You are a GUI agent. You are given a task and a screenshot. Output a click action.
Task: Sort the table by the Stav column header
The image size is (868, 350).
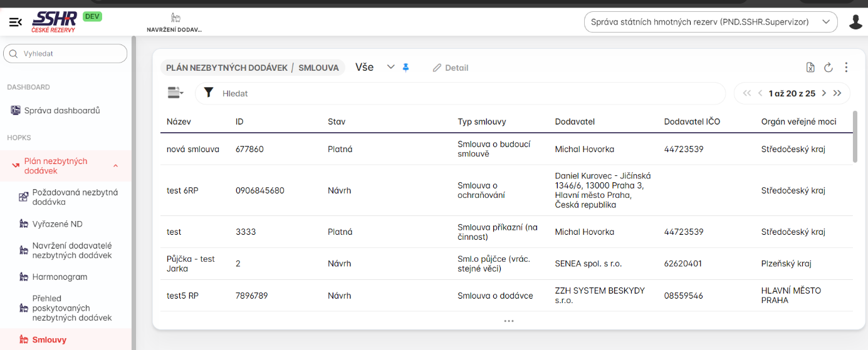[x=337, y=121]
